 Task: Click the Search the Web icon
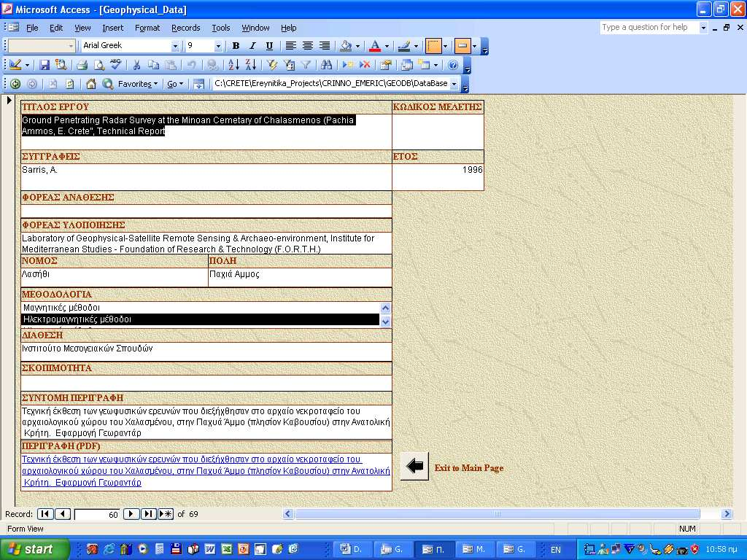(x=108, y=84)
